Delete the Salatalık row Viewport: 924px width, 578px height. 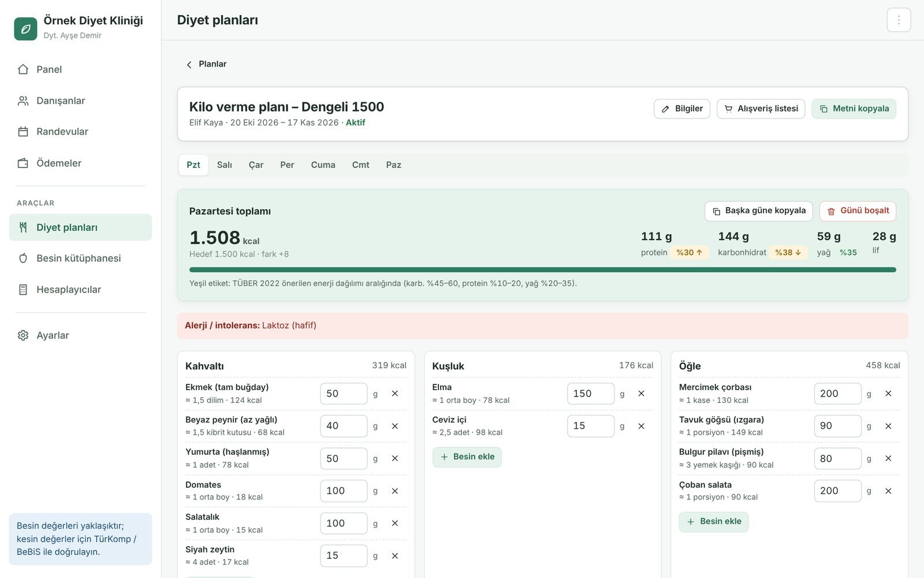coord(395,523)
